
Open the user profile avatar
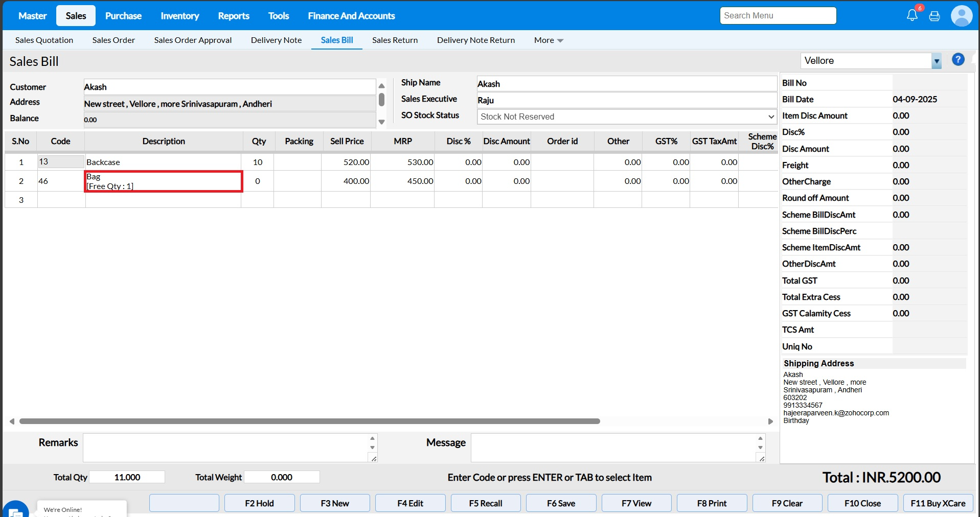[961, 16]
